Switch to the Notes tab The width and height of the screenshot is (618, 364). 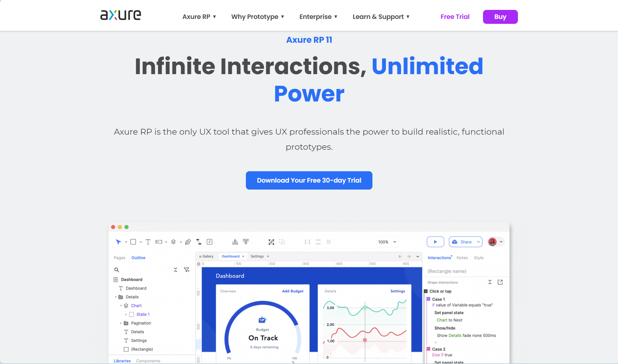[462, 258]
